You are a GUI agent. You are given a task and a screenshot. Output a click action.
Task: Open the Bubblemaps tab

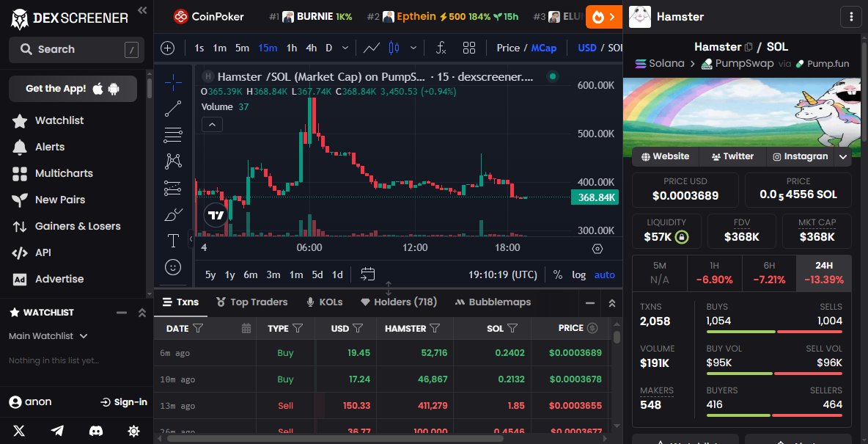[x=493, y=302]
